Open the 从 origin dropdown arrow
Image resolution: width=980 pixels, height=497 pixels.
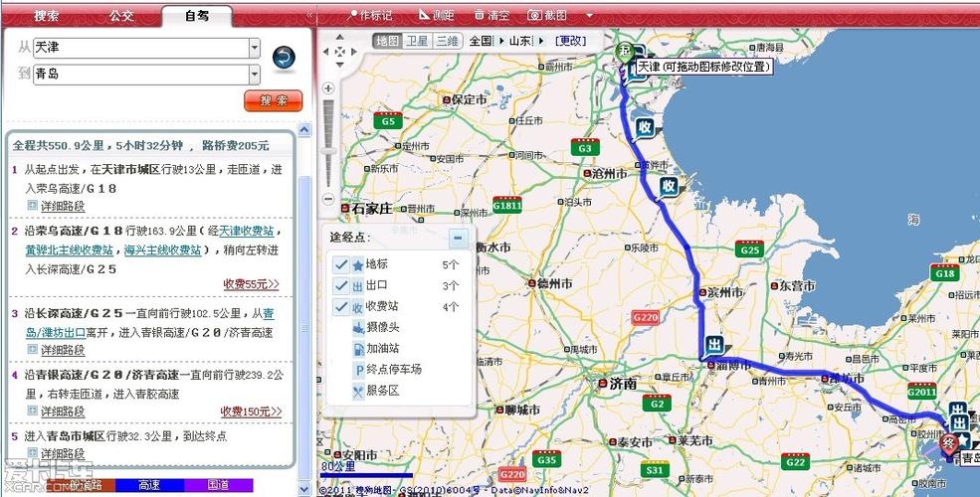click(255, 48)
